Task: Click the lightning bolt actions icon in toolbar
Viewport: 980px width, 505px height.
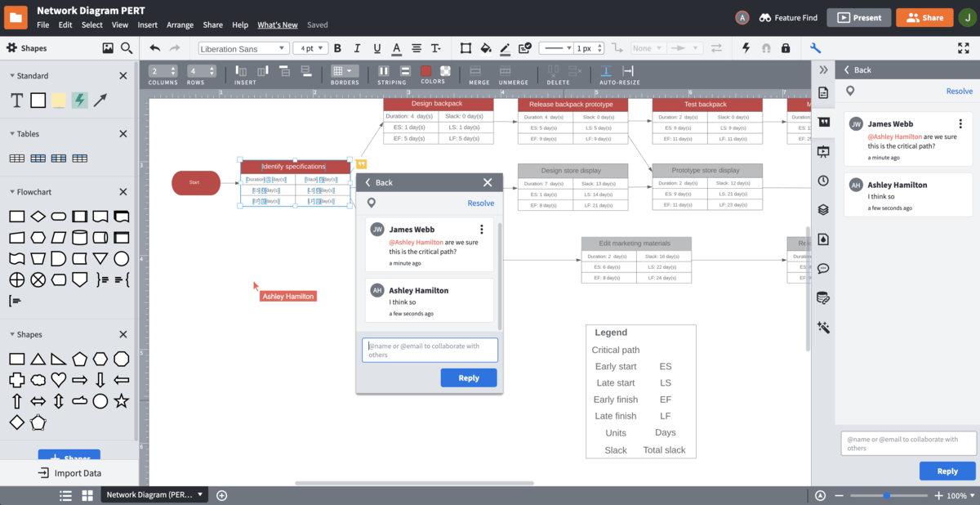Action: 746,48
